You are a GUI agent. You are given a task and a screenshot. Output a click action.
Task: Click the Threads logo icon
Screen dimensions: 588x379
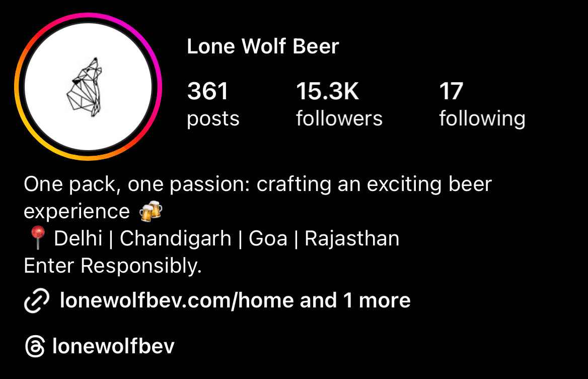coord(35,346)
